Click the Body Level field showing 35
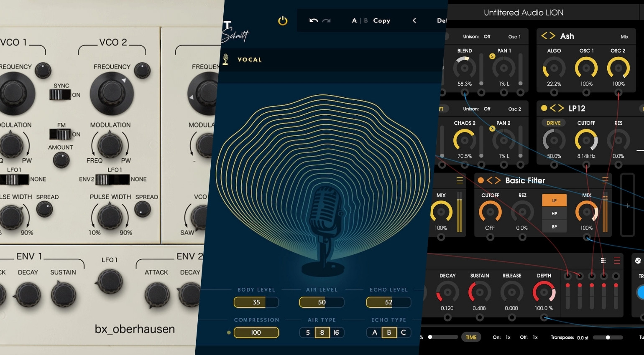The image size is (644, 355). click(x=256, y=302)
